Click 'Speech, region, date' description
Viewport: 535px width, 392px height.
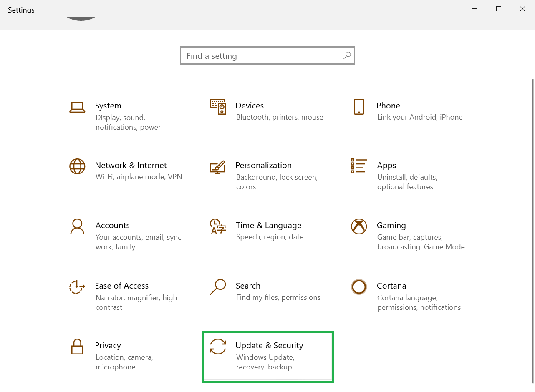tap(270, 237)
